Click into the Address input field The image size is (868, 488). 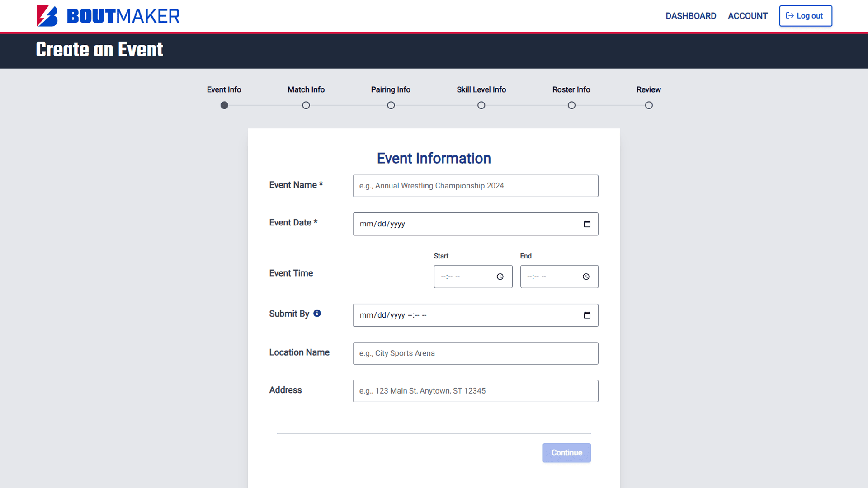pos(475,391)
